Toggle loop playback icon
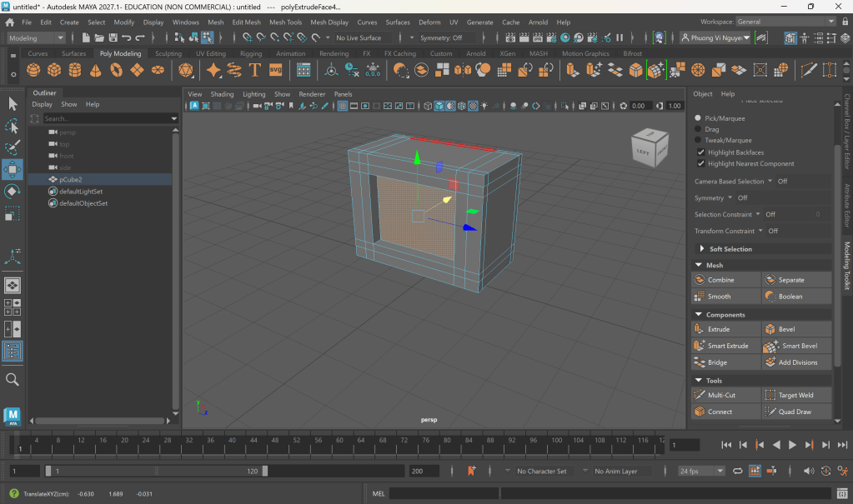Viewport: 853px width, 504px height. [738, 471]
